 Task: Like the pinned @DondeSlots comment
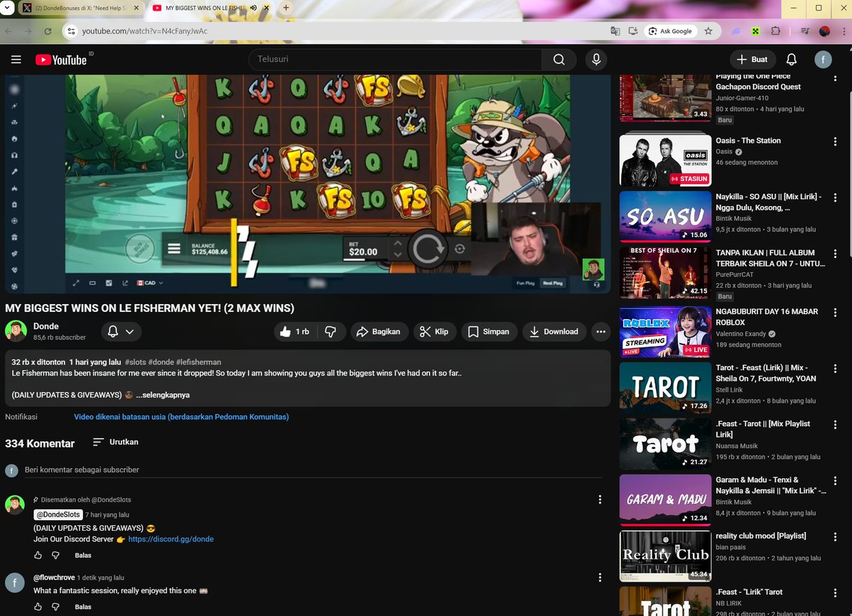coord(38,555)
